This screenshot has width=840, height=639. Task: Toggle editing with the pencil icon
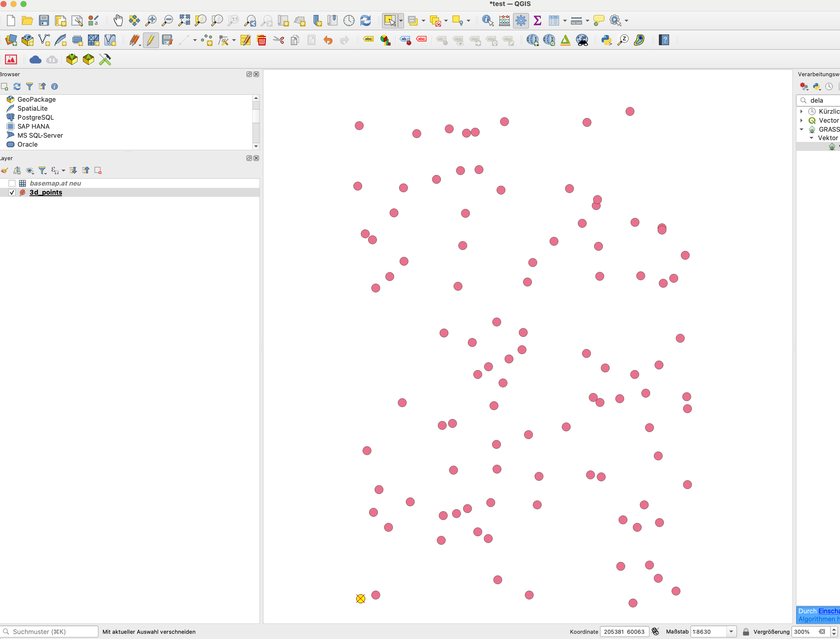(151, 40)
